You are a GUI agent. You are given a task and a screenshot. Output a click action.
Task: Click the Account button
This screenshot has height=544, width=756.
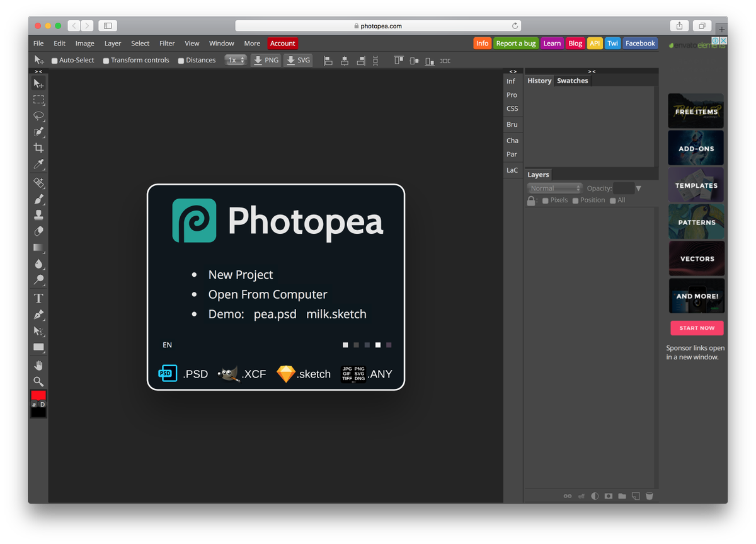(283, 43)
